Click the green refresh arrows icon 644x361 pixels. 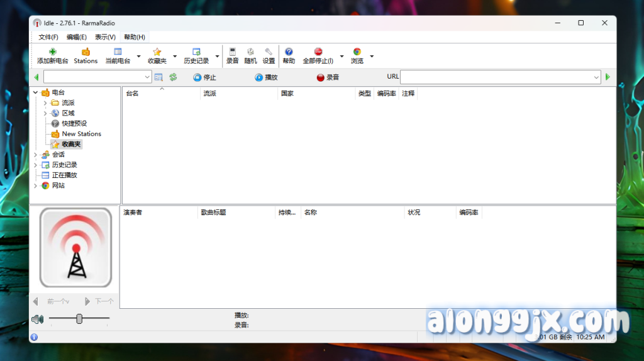[173, 77]
